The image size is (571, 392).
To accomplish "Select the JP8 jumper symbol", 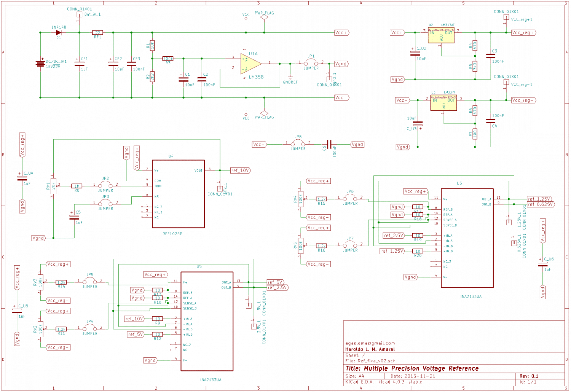I will (298, 143).
